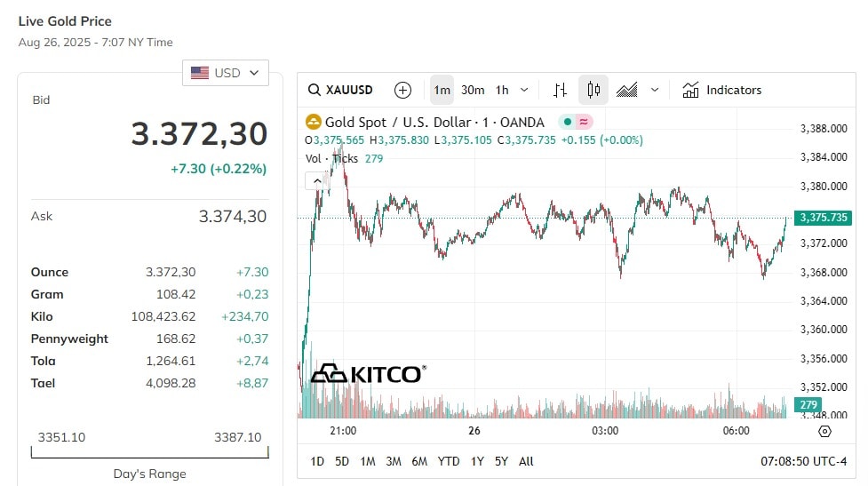868x486 pixels.
Task: Open the XAUUSD symbol search
Action: (340, 90)
